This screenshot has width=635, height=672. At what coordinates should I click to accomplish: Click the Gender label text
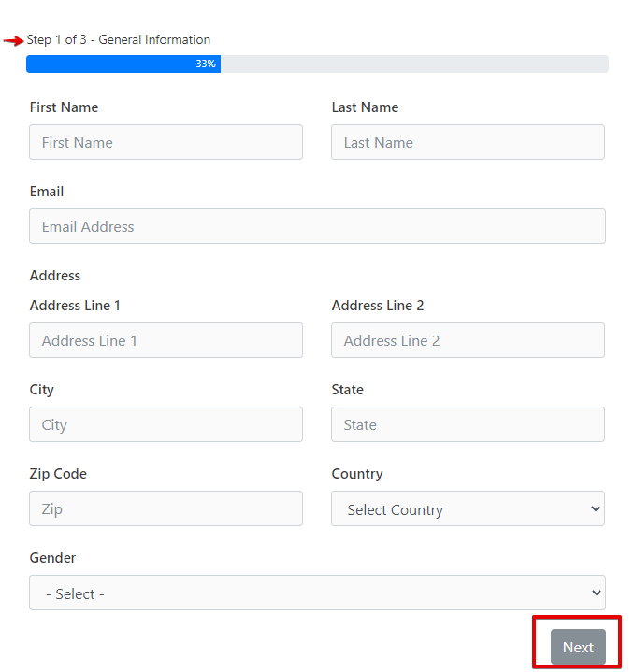click(52, 558)
